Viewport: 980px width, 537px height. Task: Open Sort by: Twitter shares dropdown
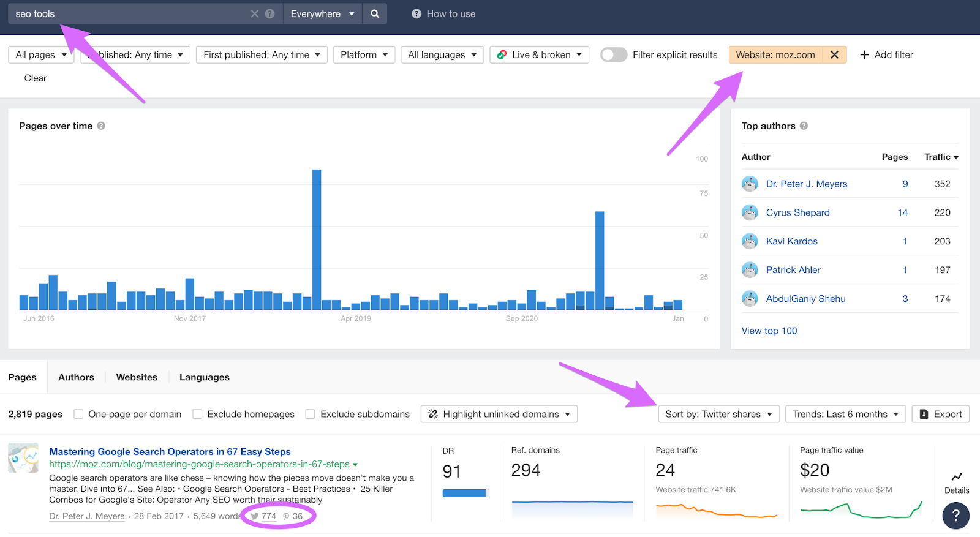pos(719,414)
